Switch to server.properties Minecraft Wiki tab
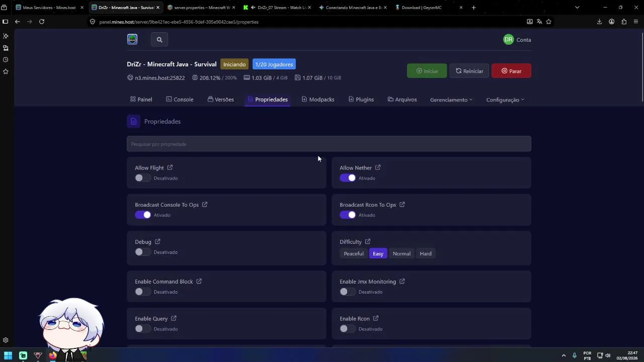Image resolution: width=644 pixels, height=362 pixels. pos(201,8)
